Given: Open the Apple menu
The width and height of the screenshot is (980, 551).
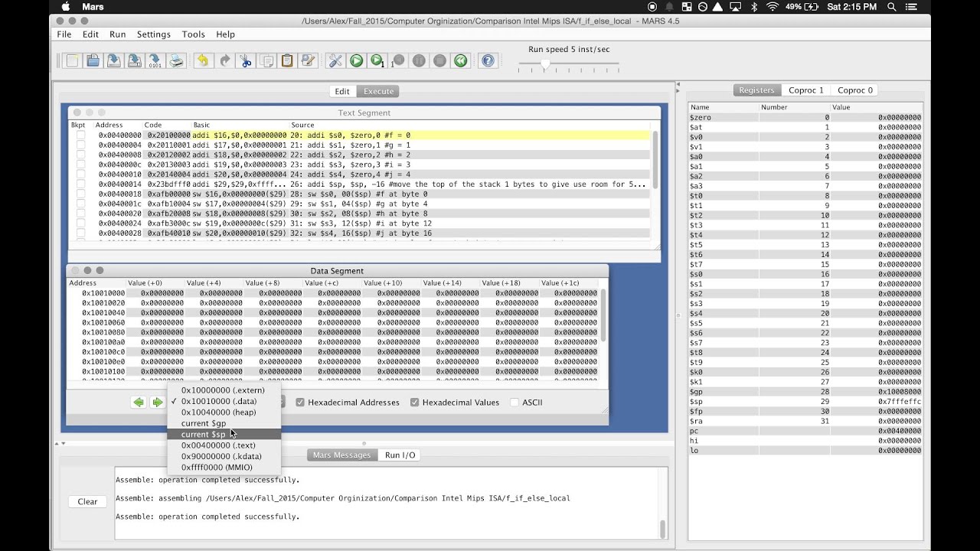Looking at the screenshot, I should [66, 7].
